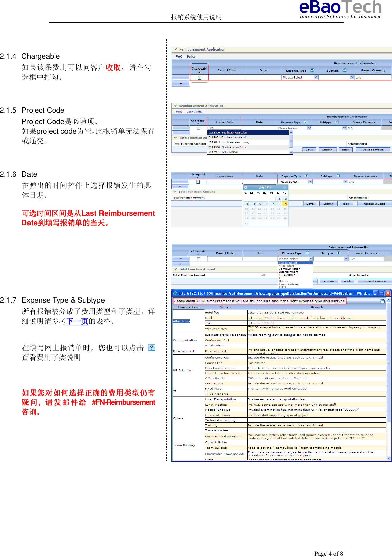Screen dimensions: 392x557
Task: Add a row with plus under the checked Chargeable row
Action: (x=181, y=83)
